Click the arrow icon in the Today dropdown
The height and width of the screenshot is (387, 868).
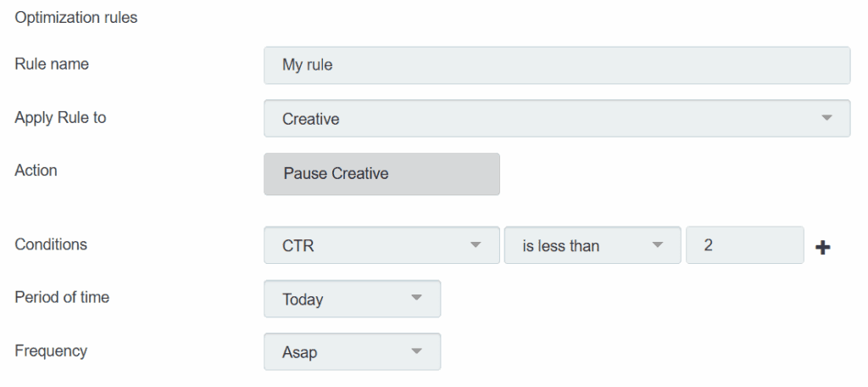416,299
